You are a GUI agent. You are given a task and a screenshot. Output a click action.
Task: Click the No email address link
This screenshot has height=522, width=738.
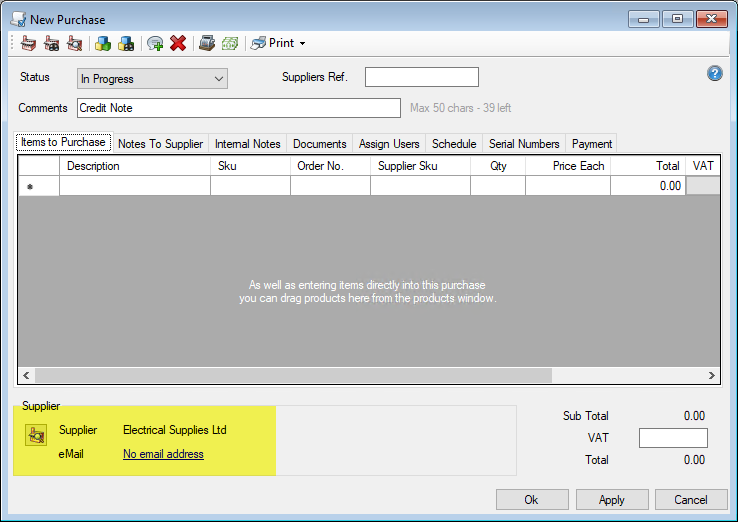(163, 454)
